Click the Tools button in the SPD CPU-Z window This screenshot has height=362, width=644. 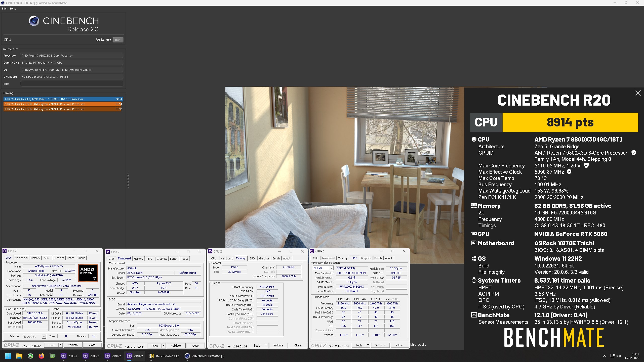pyautogui.click(x=359, y=345)
